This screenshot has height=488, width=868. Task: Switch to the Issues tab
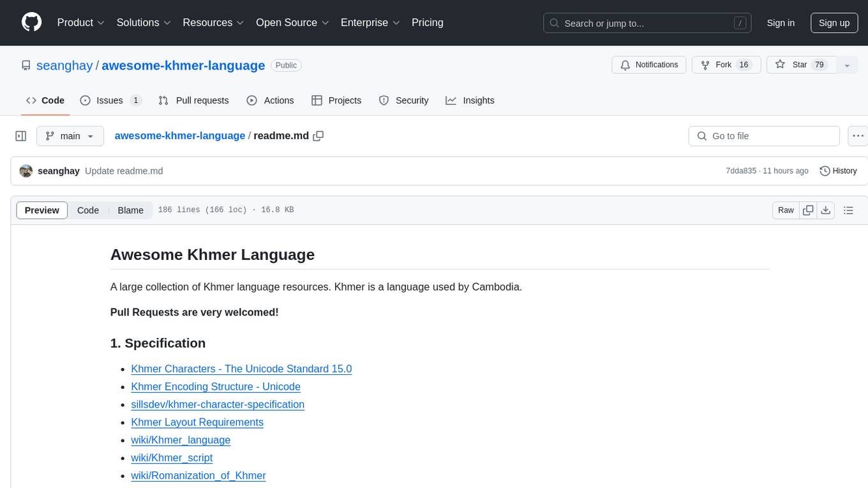[x=110, y=100]
